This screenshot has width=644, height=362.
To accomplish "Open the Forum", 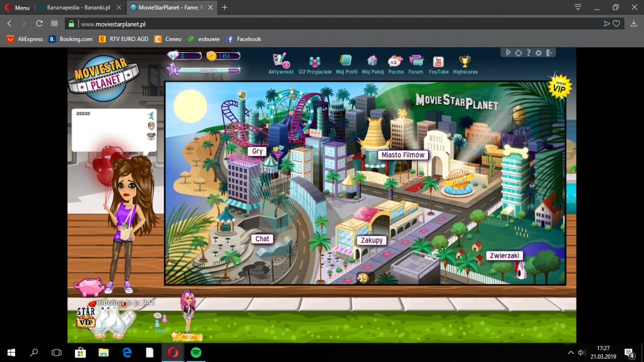I will pyautogui.click(x=416, y=64).
